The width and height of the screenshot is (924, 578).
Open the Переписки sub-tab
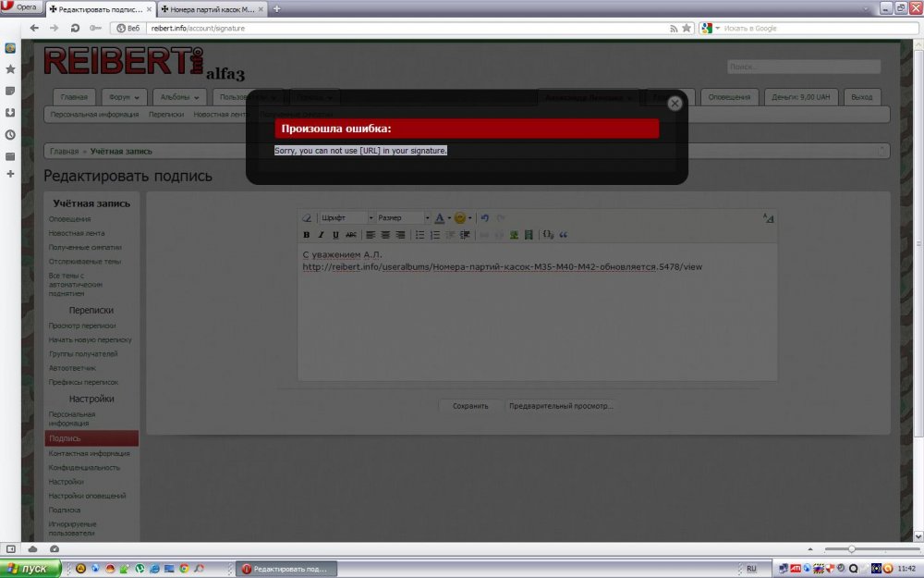tap(166, 115)
